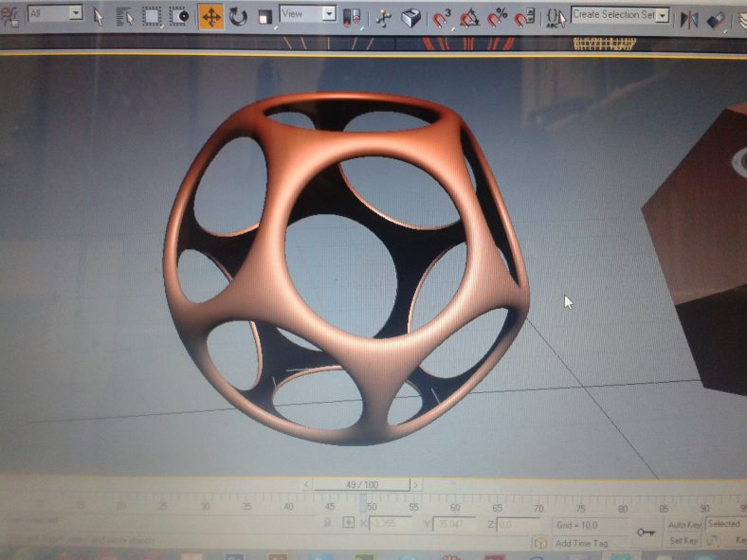
Task: Activate the Select Object arrow tool
Action: pos(99,16)
